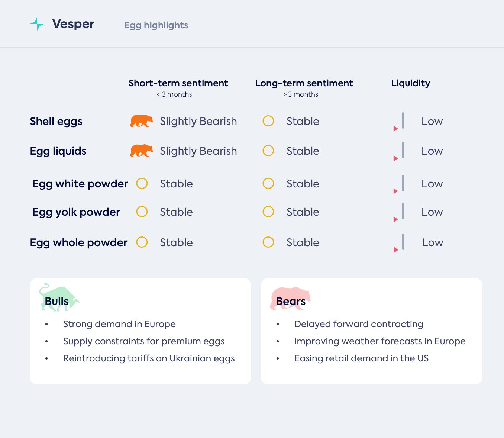Select Egg yolk powder short-term Stable circle

142,212
